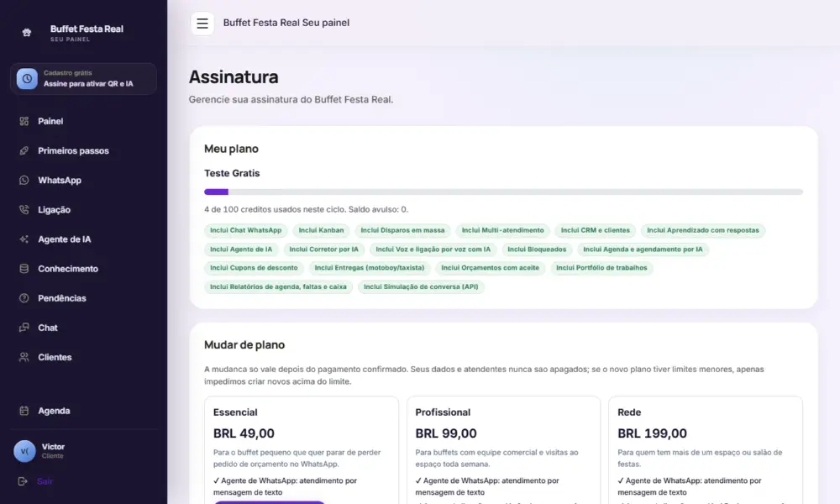Select the Rede plan card
The image size is (840, 504).
(x=705, y=450)
